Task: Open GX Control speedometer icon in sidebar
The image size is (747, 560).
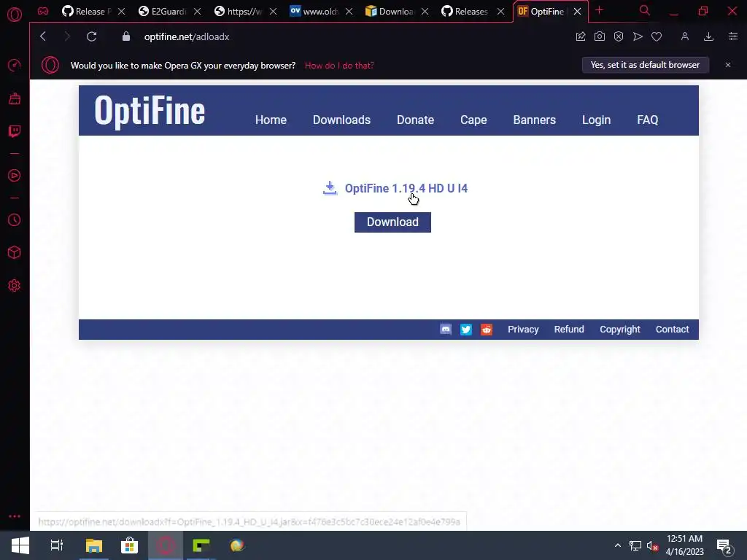Action: click(15, 65)
